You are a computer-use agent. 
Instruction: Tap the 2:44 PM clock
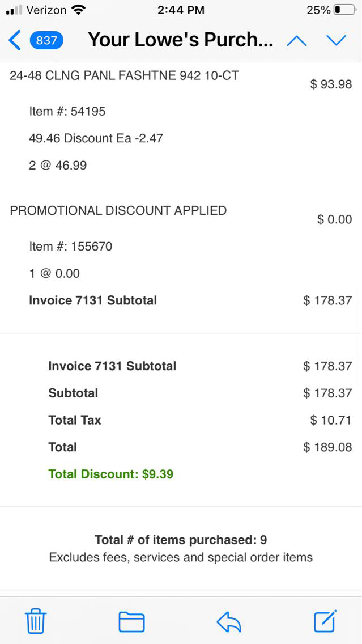tap(181, 10)
